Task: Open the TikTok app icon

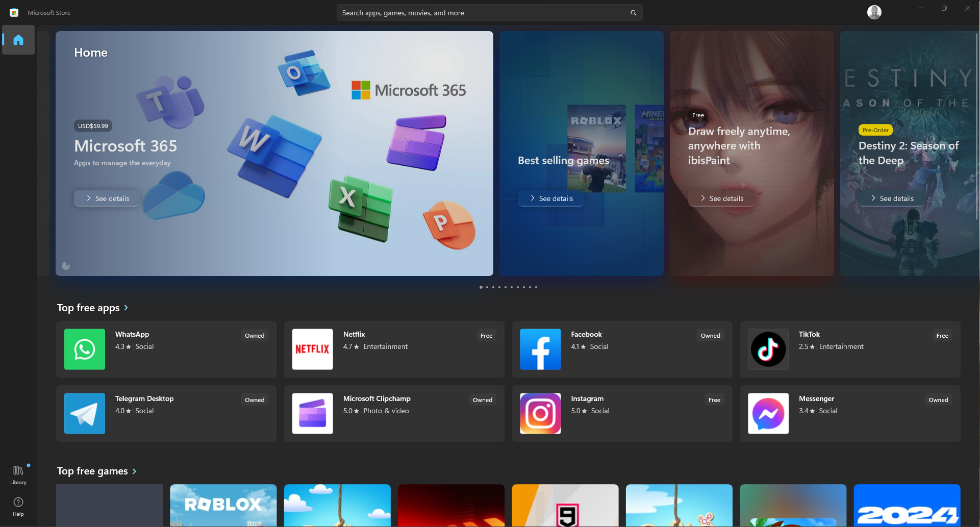Action: point(768,349)
